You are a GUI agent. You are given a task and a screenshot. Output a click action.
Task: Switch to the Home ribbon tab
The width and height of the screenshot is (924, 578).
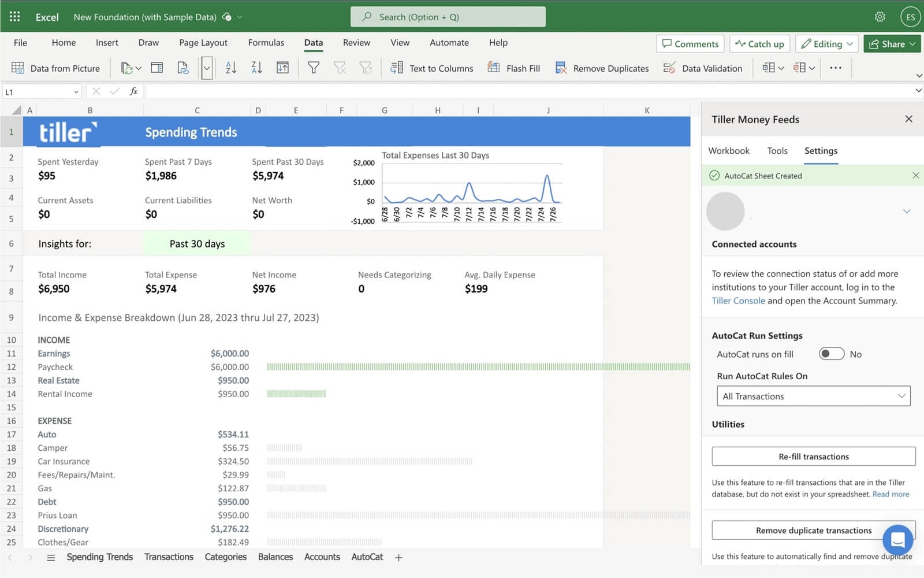pos(64,43)
